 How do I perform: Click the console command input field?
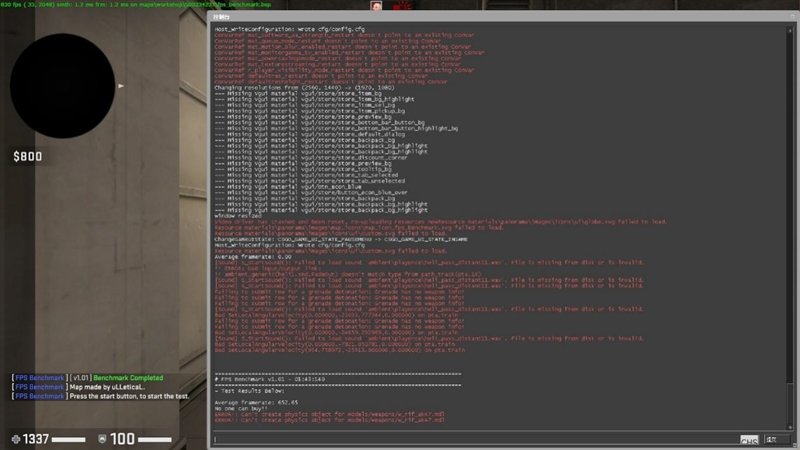tap(476, 439)
